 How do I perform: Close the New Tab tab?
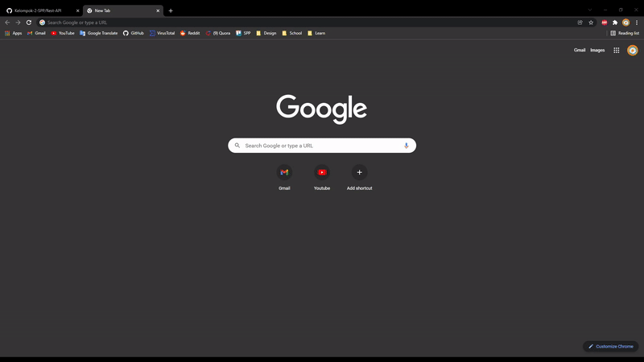point(158,10)
